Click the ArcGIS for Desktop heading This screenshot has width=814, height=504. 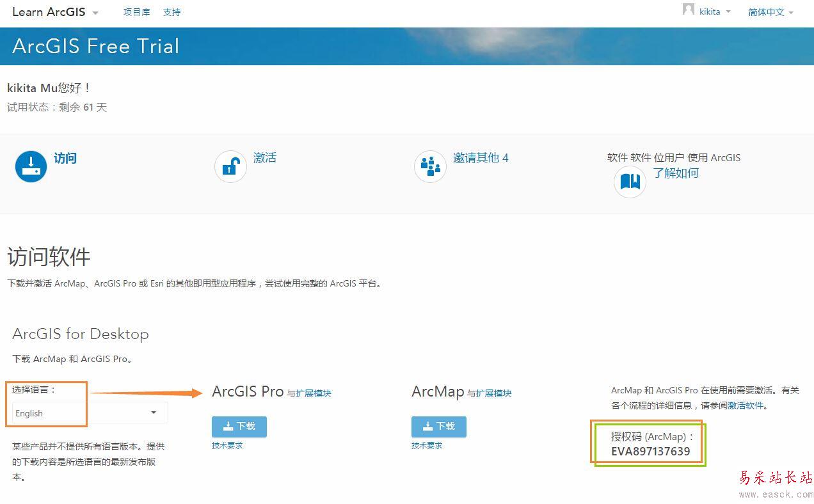[81, 334]
